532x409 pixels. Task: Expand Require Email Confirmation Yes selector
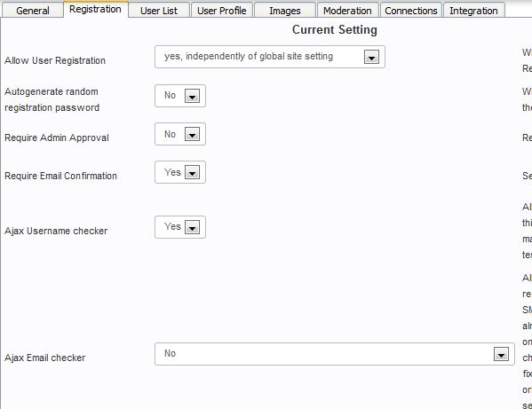[x=180, y=172]
